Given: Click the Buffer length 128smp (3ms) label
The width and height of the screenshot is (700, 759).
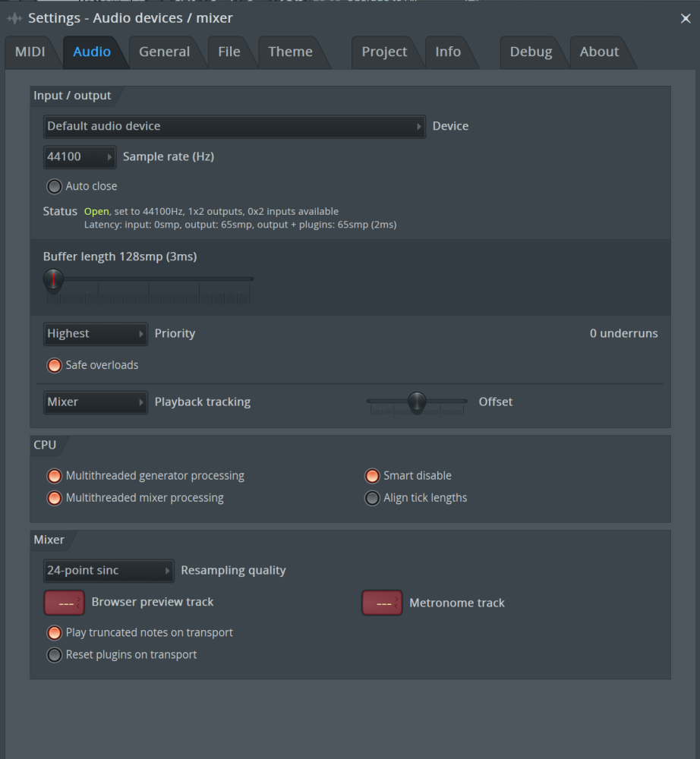Looking at the screenshot, I should point(120,257).
